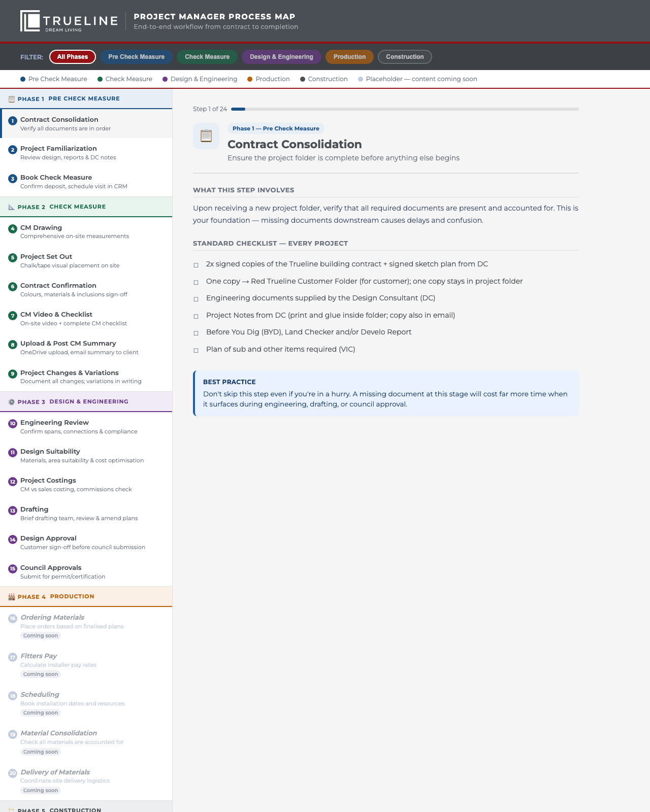
Task: Open Project Costings step
Action: pos(86,485)
